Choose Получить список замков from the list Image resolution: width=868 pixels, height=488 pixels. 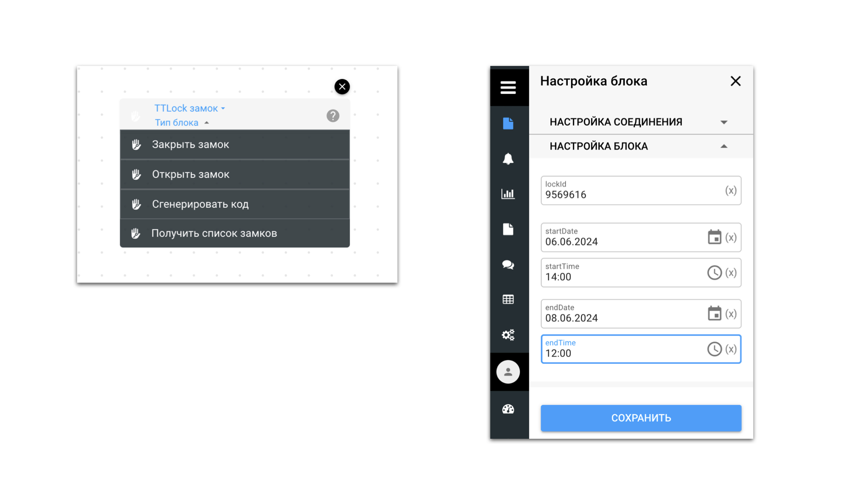click(235, 233)
